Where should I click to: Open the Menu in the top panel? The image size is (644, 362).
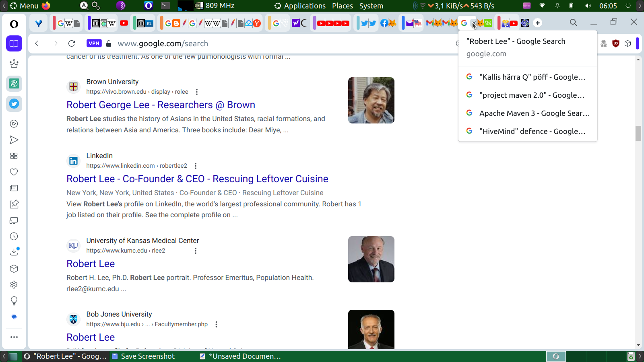(x=24, y=6)
